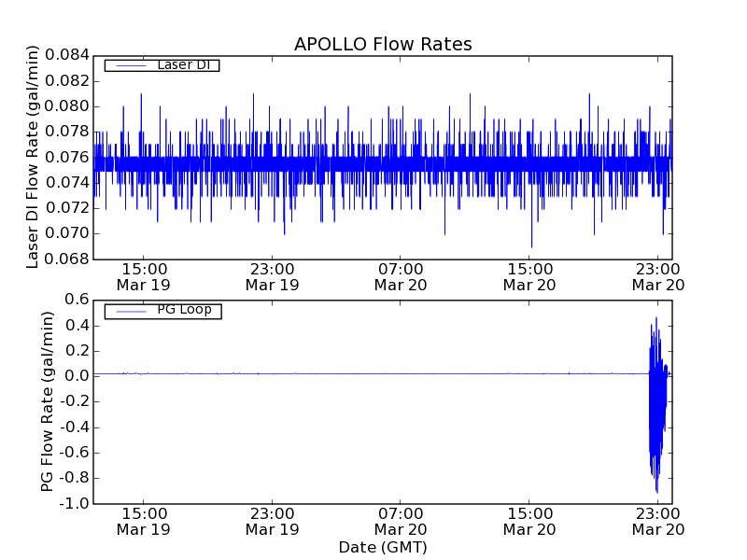
Task: Click the 'APOLLO Flow Rates' chart title
Action: coord(383,44)
